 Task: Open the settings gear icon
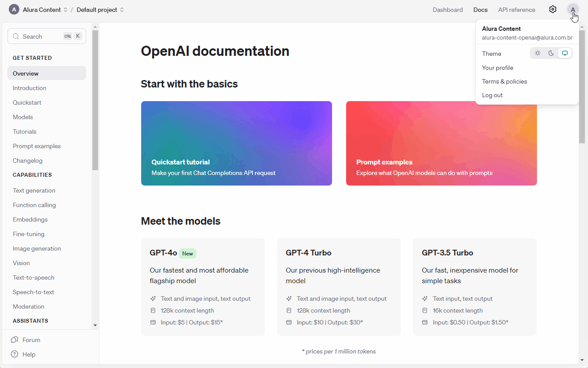[553, 9]
